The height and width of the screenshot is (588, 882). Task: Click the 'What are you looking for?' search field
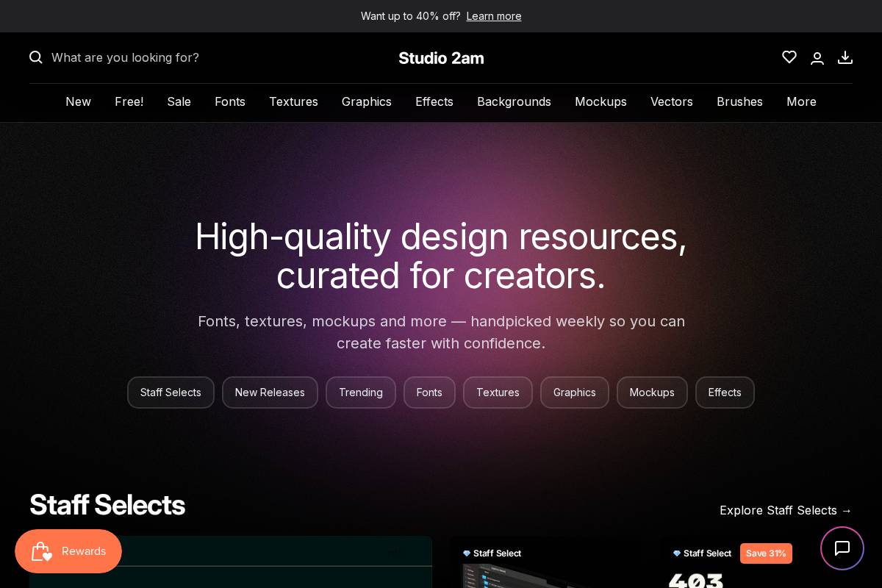point(125,57)
